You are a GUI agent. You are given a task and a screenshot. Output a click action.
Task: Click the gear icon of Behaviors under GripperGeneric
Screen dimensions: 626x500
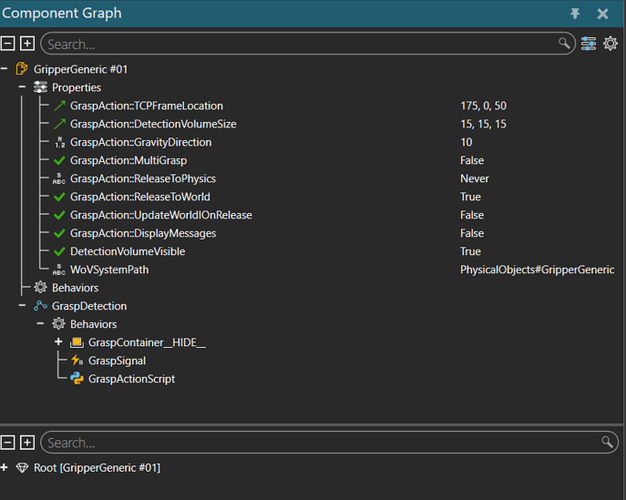coord(40,288)
